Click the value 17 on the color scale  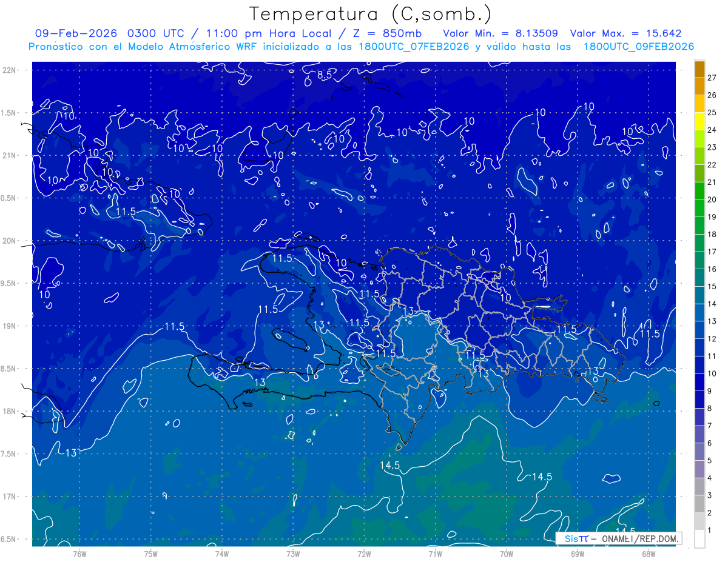tap(712, 252)
